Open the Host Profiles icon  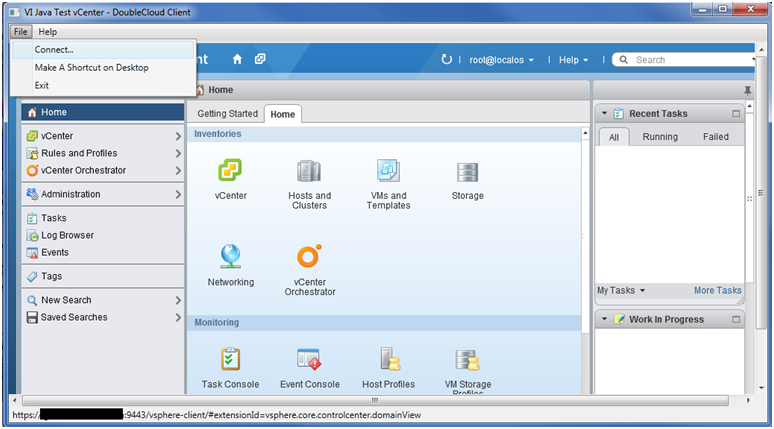389,359
